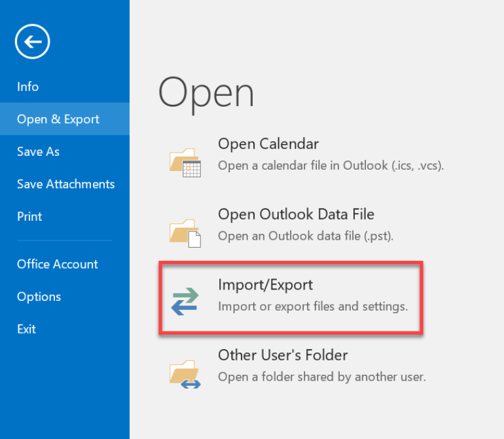
Task: Click 'Open a calendar file in Outlook (.ics, .vcs).' text
Action: [x=331, y=166]
